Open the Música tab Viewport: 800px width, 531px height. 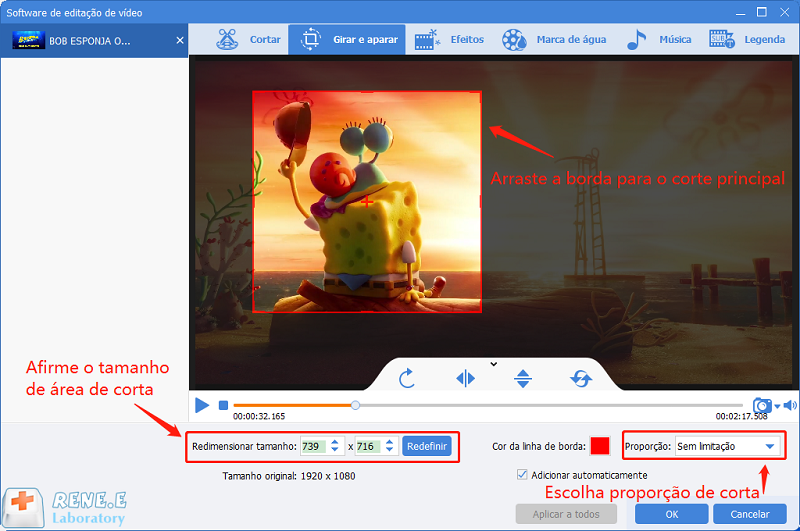(x=658, y=39)
